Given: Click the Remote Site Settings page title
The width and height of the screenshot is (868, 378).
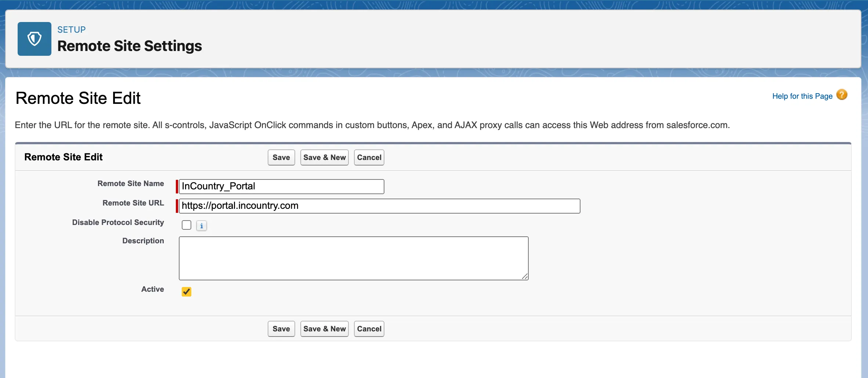Looking at the screenshot, I should (130, 46).
